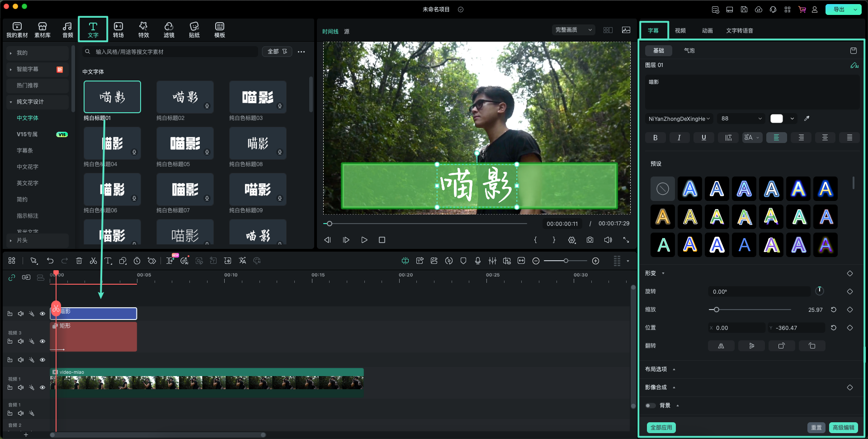Play the preview video

(364, 240)
